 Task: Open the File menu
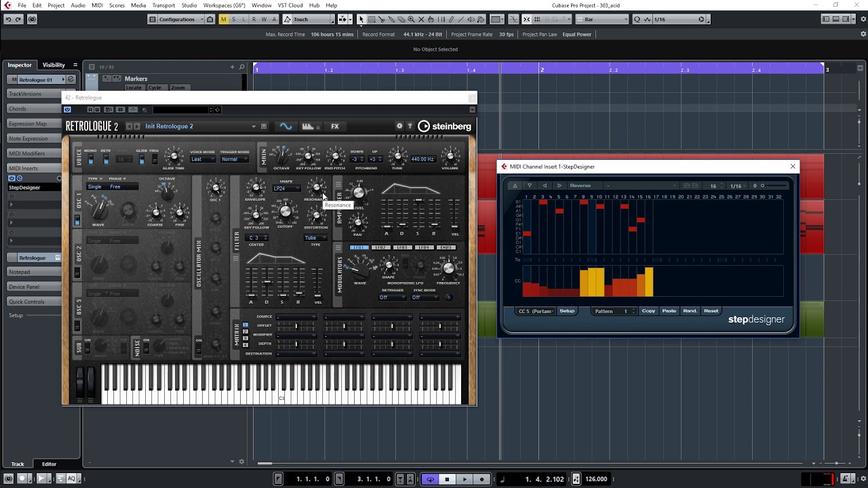22,5
